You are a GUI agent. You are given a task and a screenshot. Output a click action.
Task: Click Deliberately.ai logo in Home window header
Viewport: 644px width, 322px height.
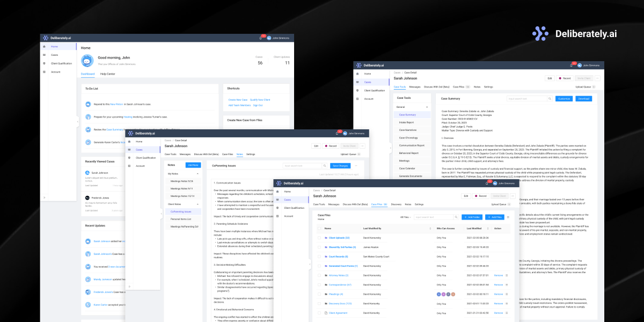pyautogui.click(x=56, y=38)
